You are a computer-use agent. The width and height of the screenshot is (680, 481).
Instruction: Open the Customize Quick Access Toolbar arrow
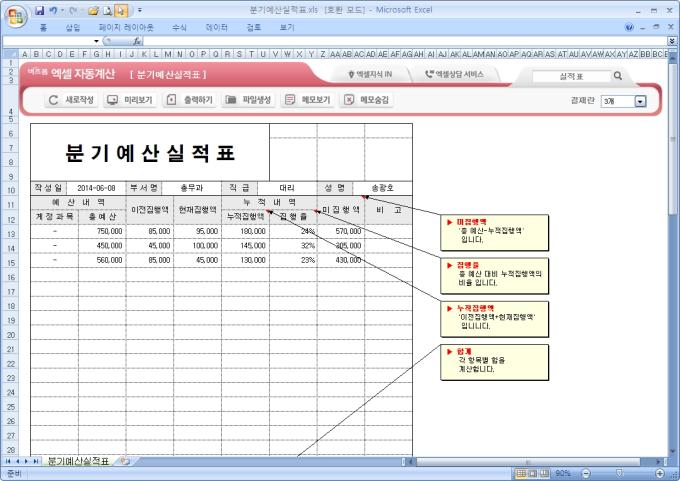coord(140,10)
